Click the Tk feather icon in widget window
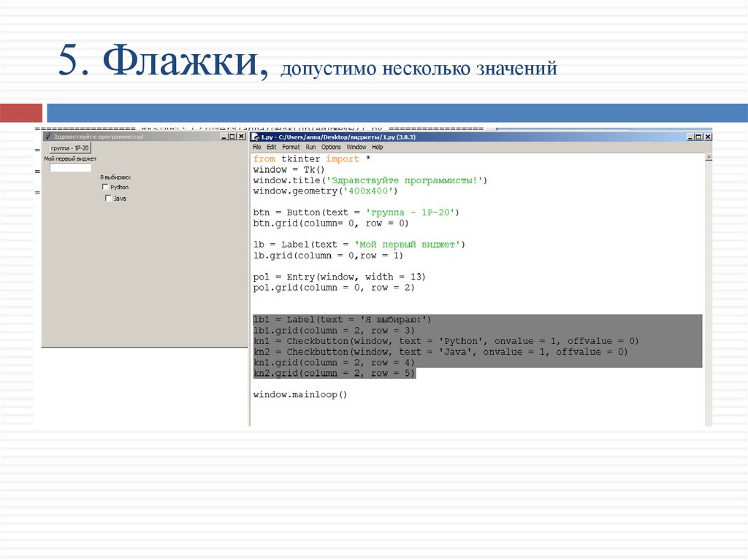Screen dimensions: 748x560 [47, 137]
